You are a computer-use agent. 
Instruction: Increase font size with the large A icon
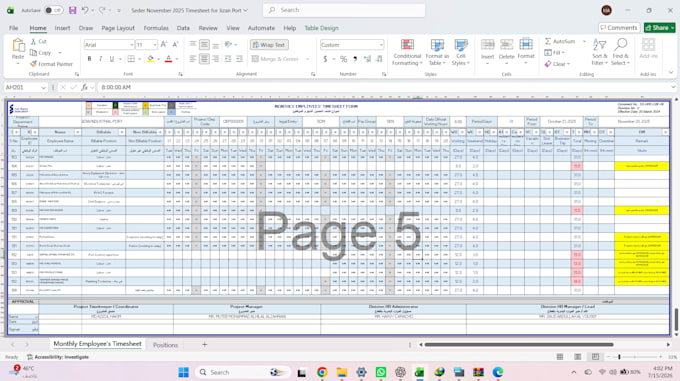tap(164, 45)
